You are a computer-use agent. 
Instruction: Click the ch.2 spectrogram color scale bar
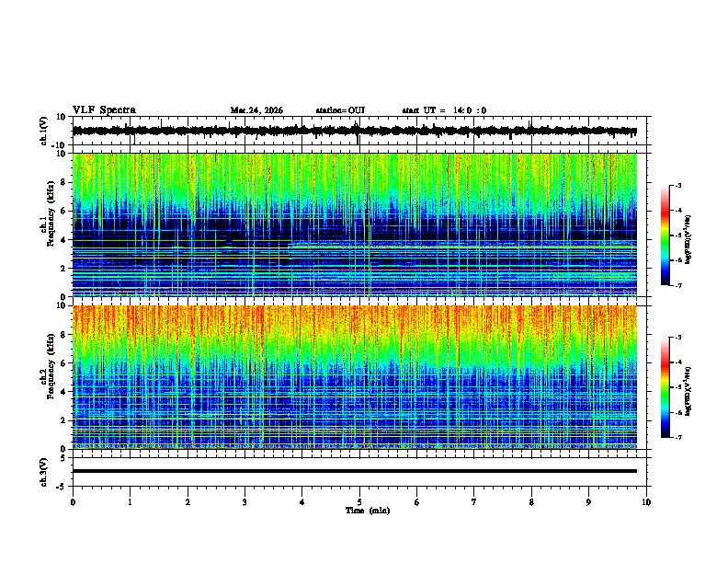pyautogui.click(x=665, y=387)
